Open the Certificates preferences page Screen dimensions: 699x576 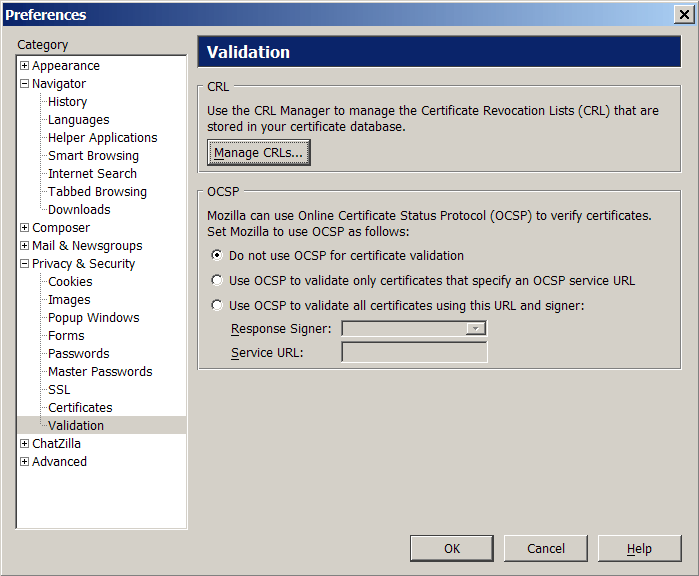tap(80, 407)
